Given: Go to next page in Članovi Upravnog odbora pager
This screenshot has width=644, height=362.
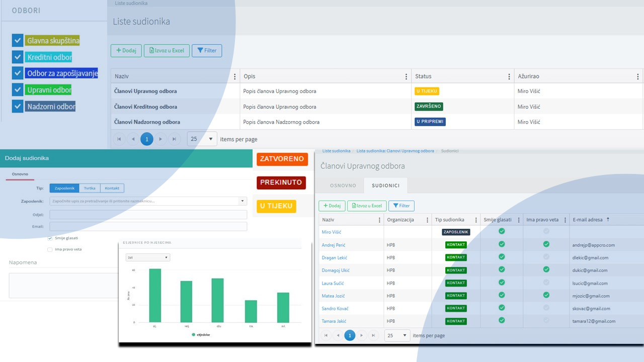Looking at the screenshot, I should pos(361,335).
